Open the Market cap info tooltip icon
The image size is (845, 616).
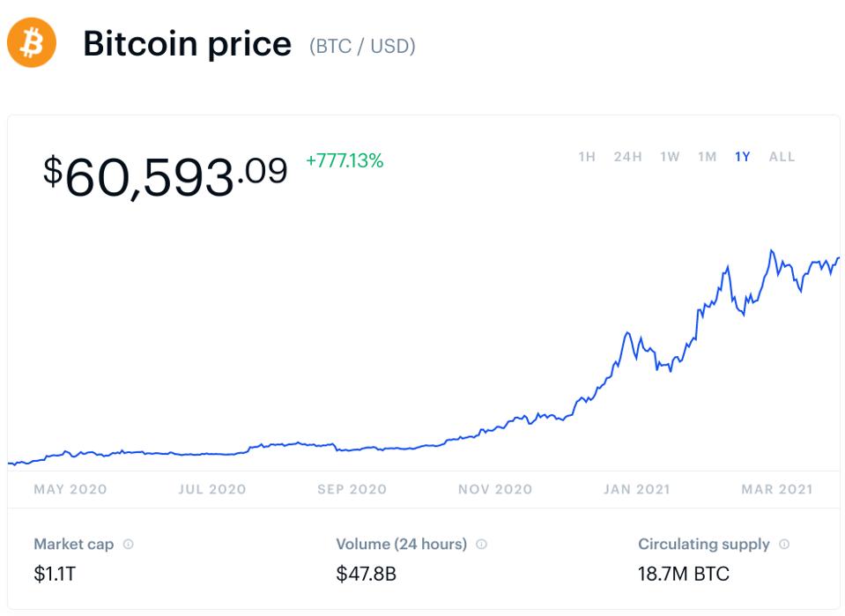(x=129, y=545)
